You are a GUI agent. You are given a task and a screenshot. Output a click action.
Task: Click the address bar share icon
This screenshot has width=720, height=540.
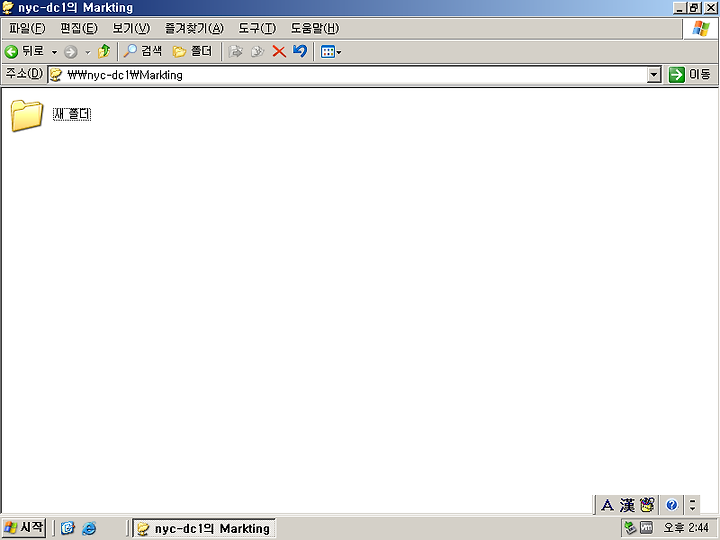56,75
